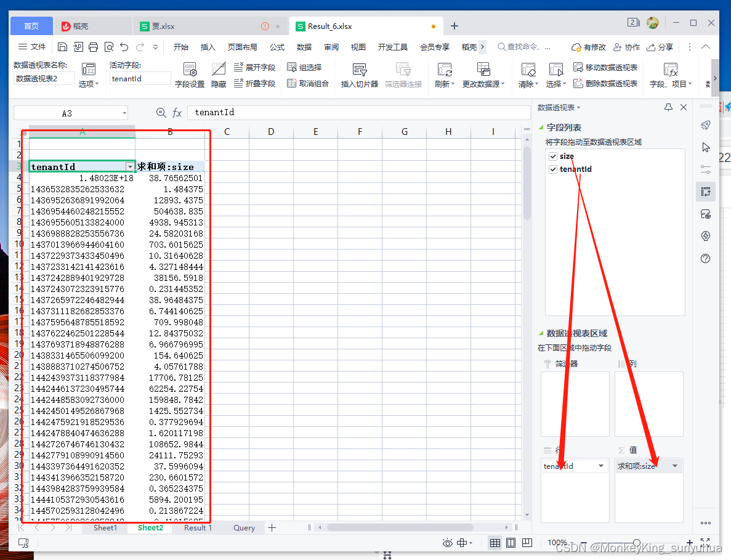Click the zoom slider handle
The height and width of the screenshot is (560, 731).
(636, 543)
